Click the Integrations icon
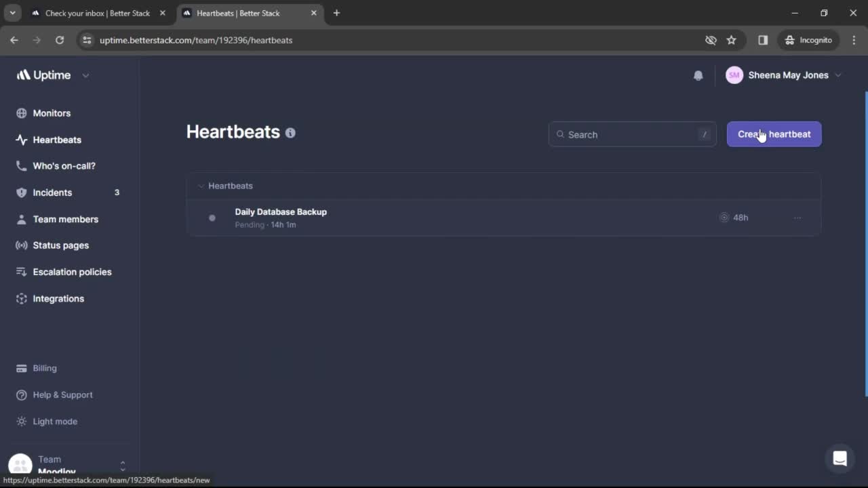 pos(22,298)
